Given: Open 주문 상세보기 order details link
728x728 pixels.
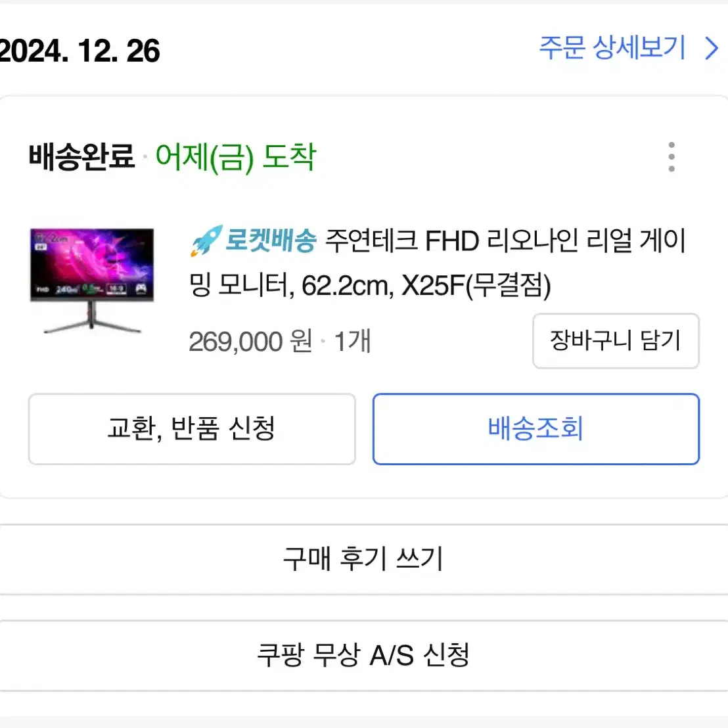Looking at the screenshot, I should (612, 48).
